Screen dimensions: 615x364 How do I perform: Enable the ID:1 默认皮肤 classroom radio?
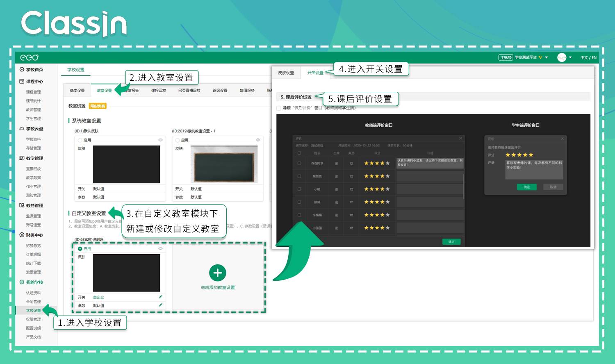[80, 140]
